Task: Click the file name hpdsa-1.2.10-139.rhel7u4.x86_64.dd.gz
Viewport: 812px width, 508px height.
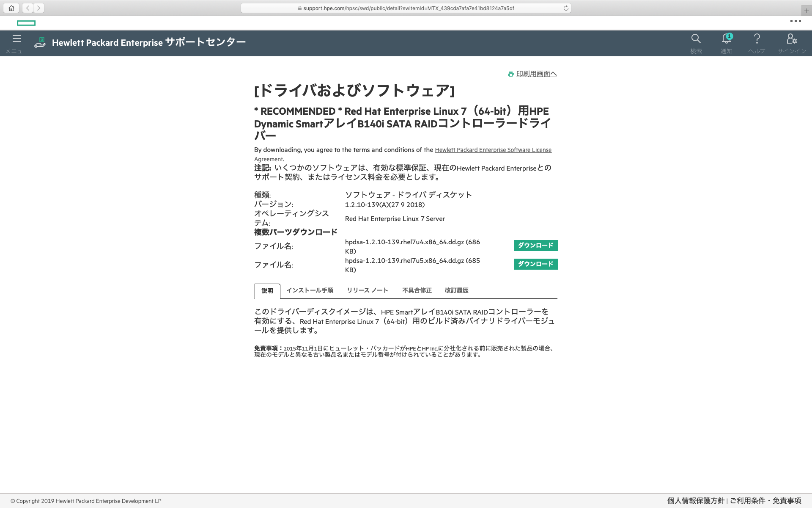Action: point(404,242)
